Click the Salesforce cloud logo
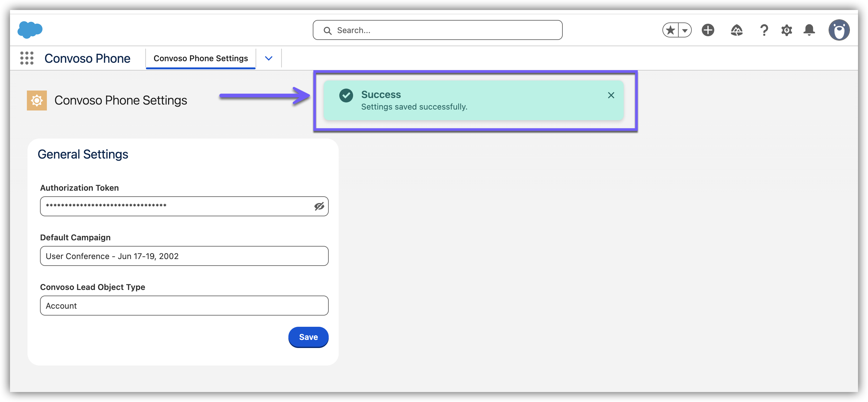The height and width of the screenshot is (402, 868). 30,30
